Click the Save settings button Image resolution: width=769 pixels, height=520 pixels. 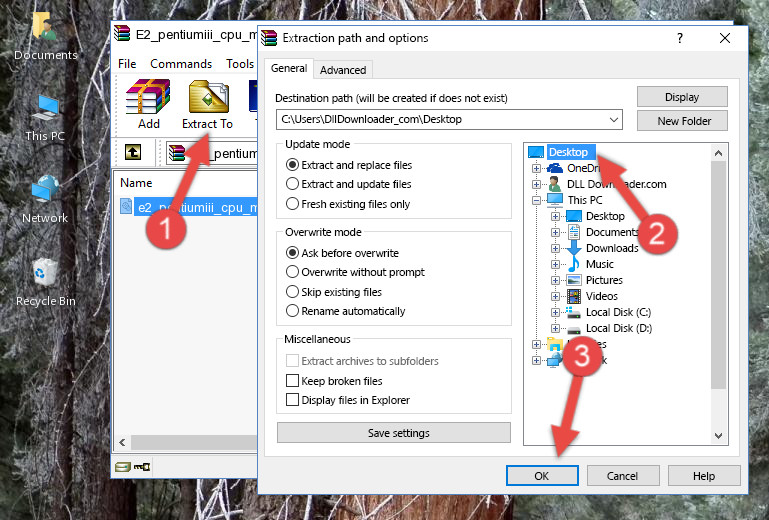(394, 433)
